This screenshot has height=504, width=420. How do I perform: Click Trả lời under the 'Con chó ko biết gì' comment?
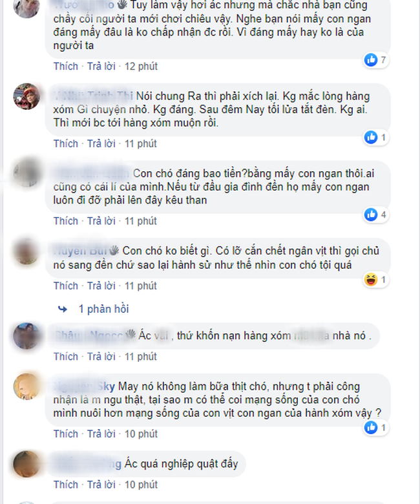101,286
